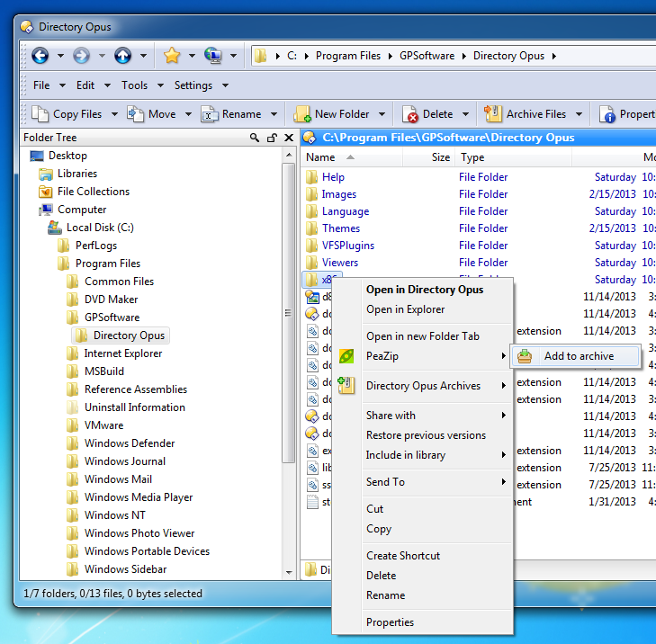
Task: Choose Properties in the context menu
Action: tap(390, 622)
